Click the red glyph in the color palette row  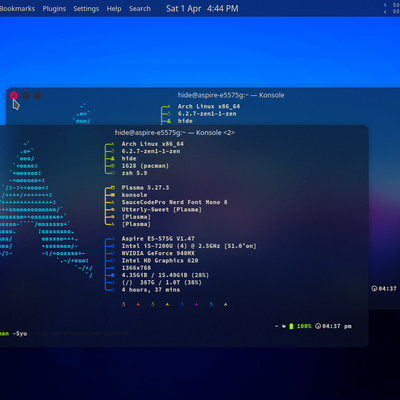pos(138,304)
